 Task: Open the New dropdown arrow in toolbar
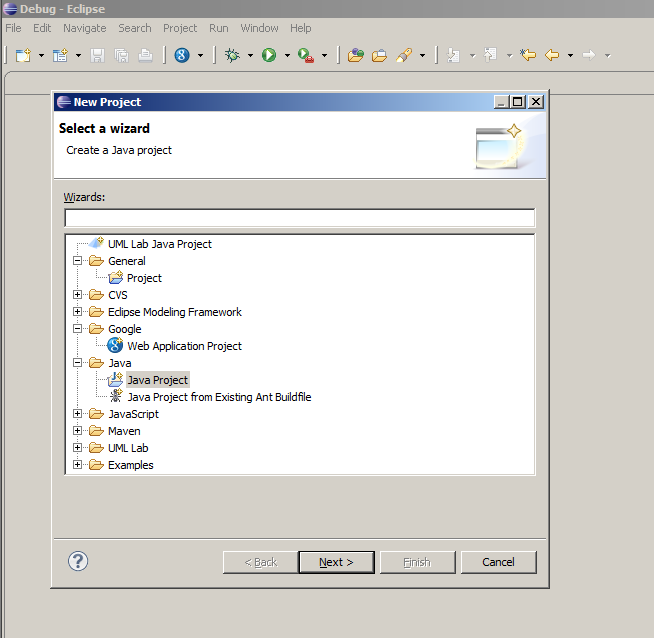[x=41, y=55]
